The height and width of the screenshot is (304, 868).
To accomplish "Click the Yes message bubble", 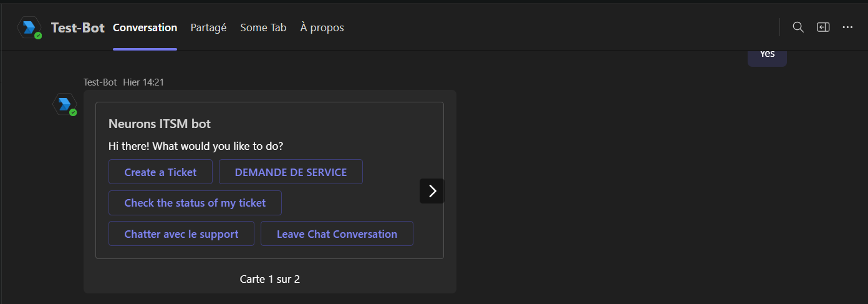I will (x=767, y=55).
